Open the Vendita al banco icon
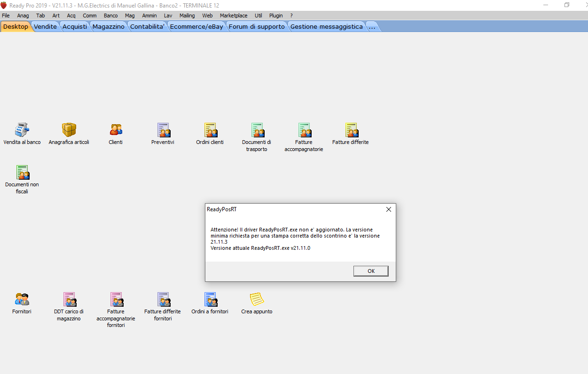Image resolution: width=588 pixels, height=374 pixels. pos(22,130)
